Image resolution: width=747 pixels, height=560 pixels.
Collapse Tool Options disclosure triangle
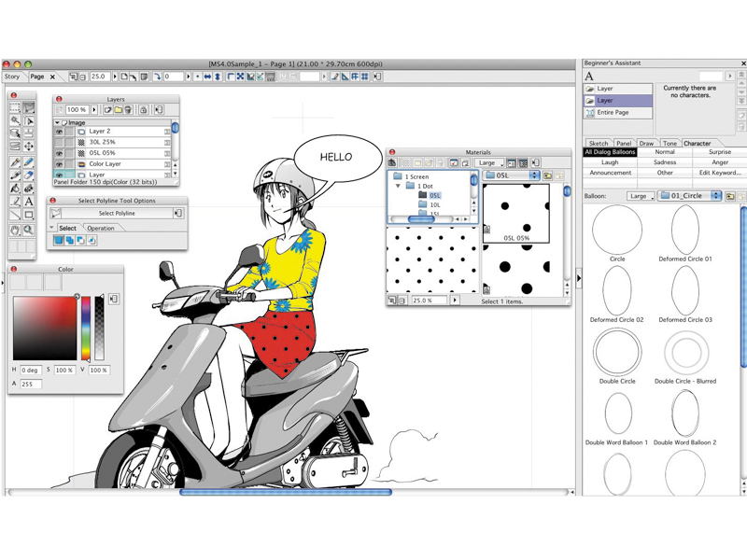point(51,228)
